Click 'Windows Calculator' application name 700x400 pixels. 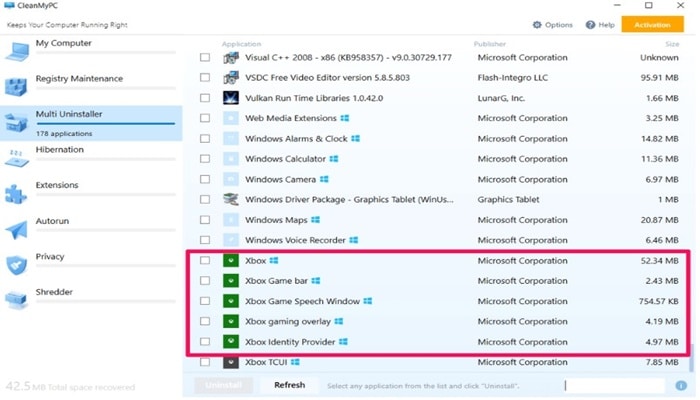pyautogui.click(x=285, y=159)
